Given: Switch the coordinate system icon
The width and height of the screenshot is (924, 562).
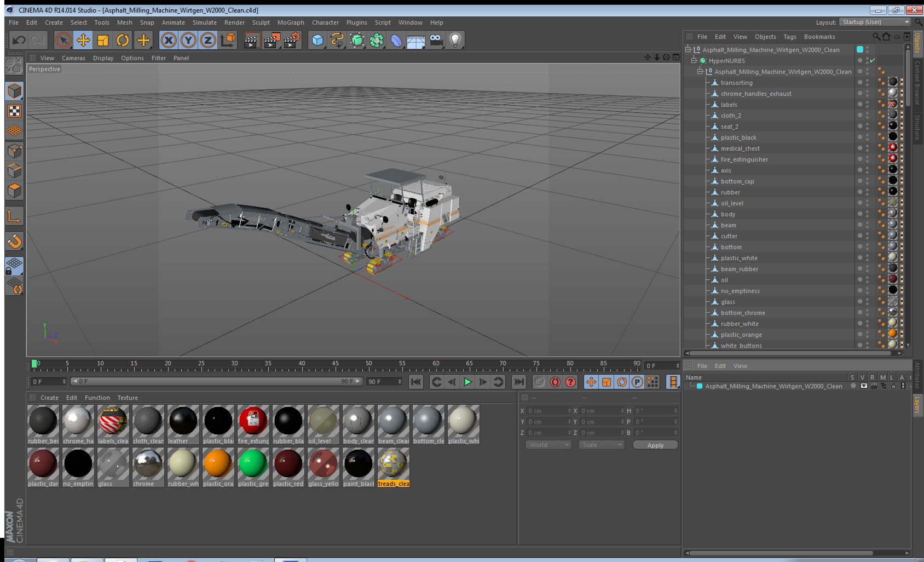Looking at the screenshot, I should click(228, 40).
